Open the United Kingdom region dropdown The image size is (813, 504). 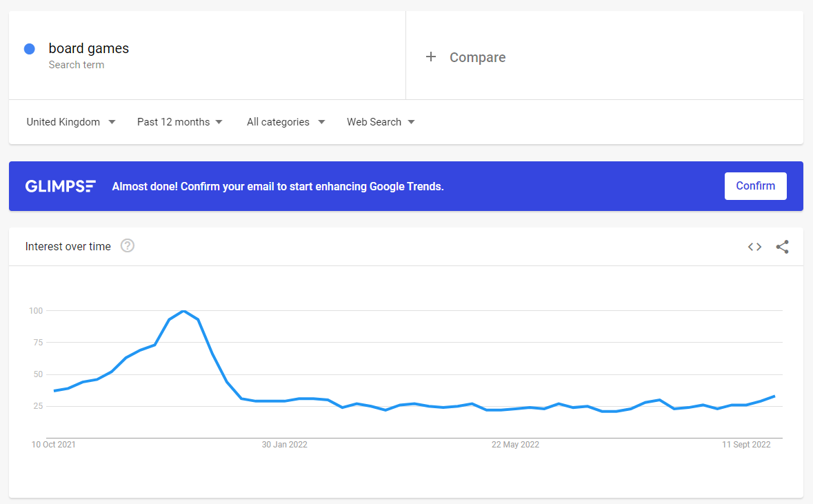pyautogui.click(x=71, y=122)
